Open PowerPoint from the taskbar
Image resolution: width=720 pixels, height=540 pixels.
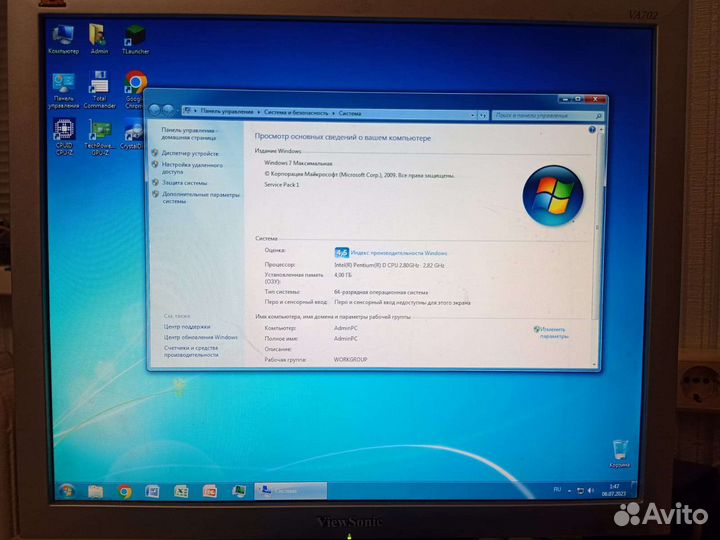[210, 491]
